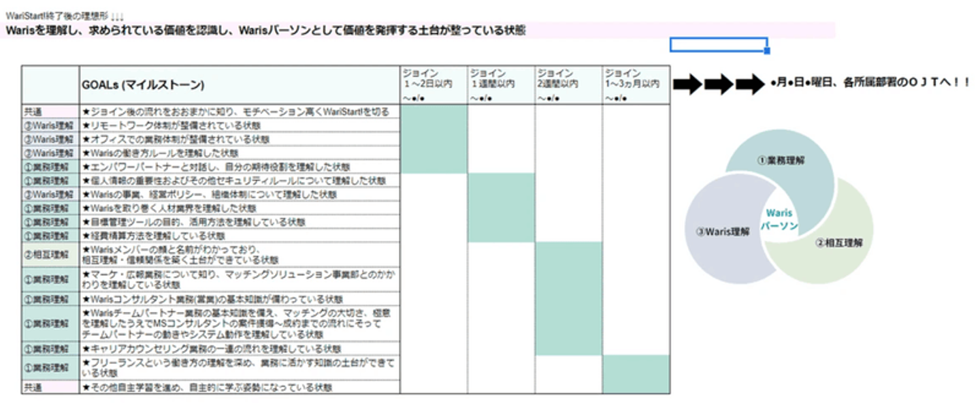Click the 'ジョイン 2週間以内' column header
The width and height of the screenshot is (980, 408).
(x=568, y=85)
